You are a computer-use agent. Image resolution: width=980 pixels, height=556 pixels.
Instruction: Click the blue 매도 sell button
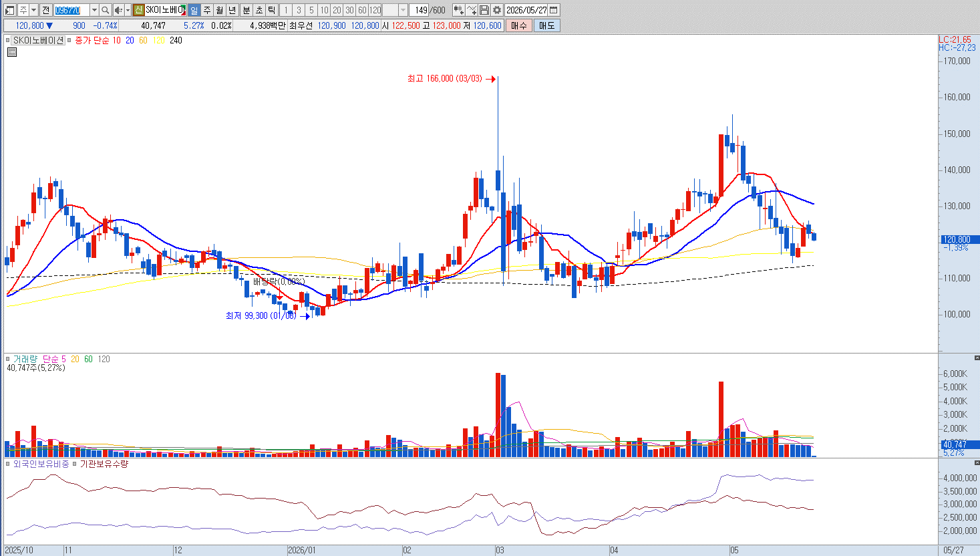(x=546, y=25)
